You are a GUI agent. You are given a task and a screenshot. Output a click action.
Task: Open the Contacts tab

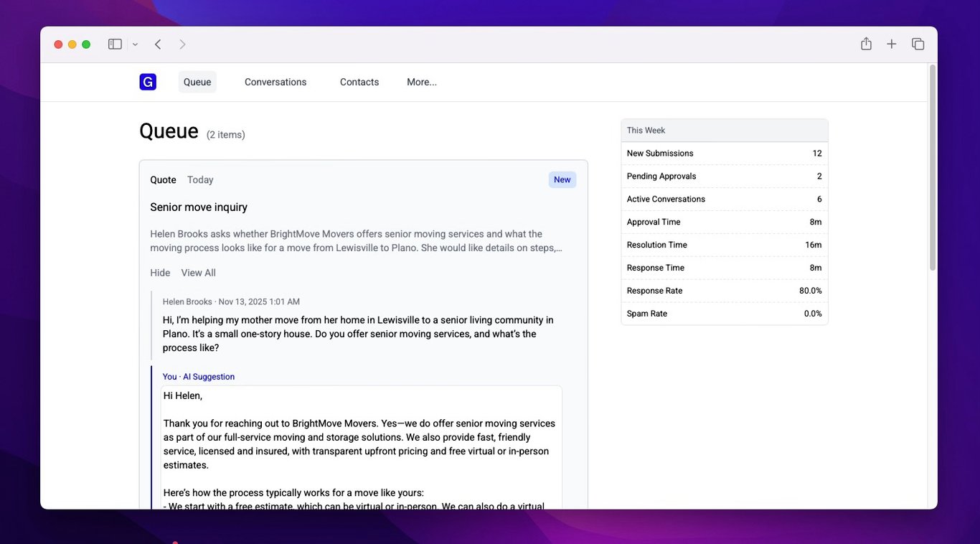point(359,82)
